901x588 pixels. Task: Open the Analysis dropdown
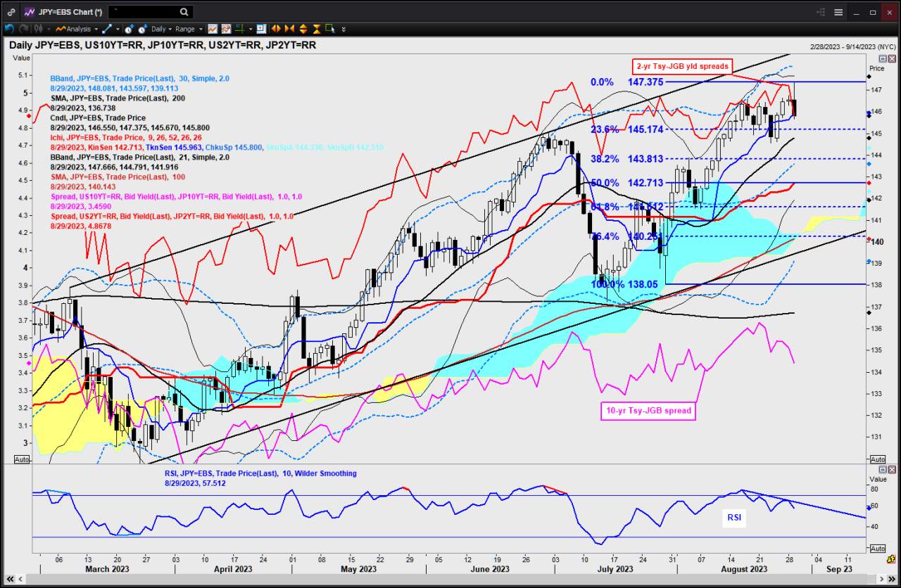[x=77, y=29]
